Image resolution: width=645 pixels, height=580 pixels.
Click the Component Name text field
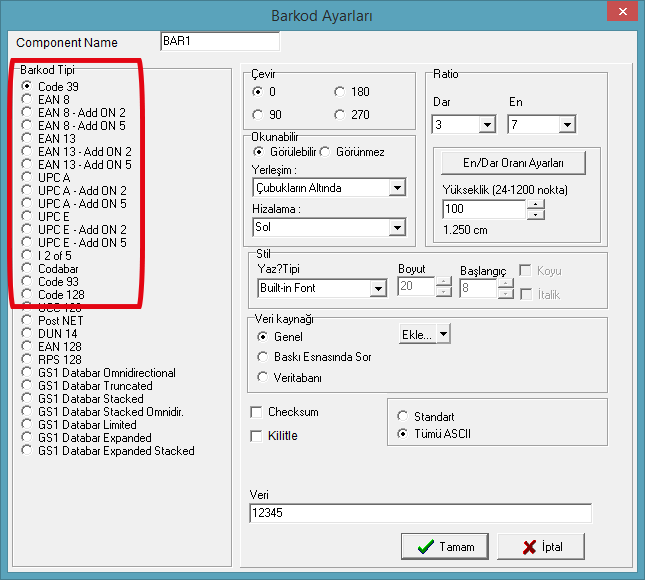(x=220, y=42)
